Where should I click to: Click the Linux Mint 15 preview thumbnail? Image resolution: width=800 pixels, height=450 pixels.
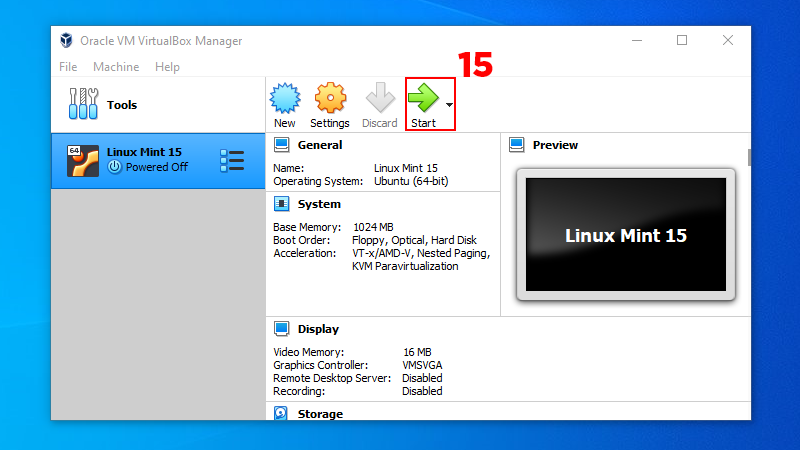click(626, 235)
